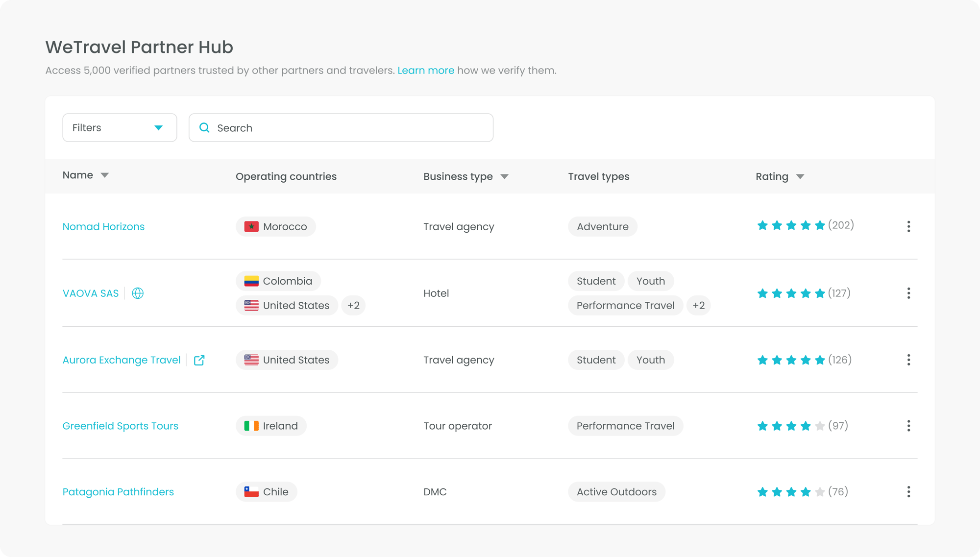Click the Colombia country tag

click(x=278, y=281)
